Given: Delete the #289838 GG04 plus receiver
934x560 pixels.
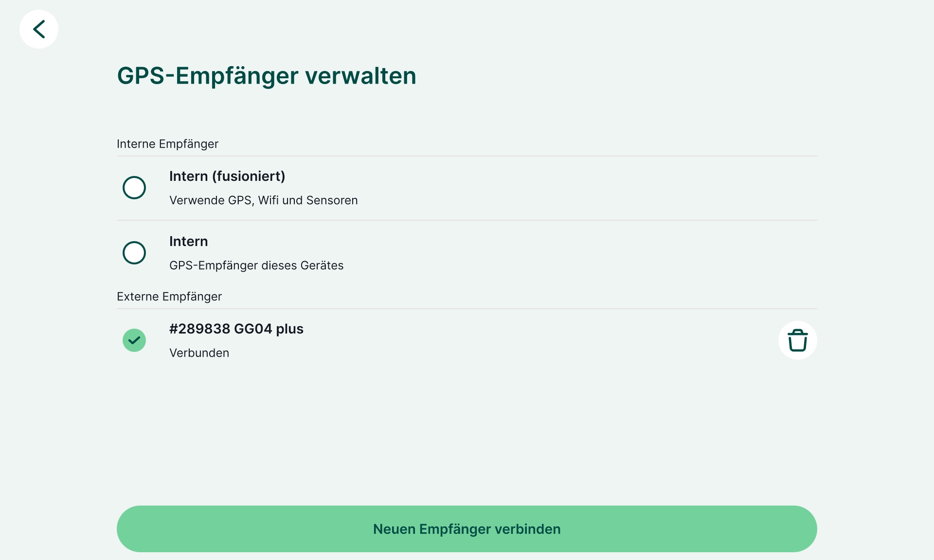Looking at the screenshot, I should (x=797, y=340).
